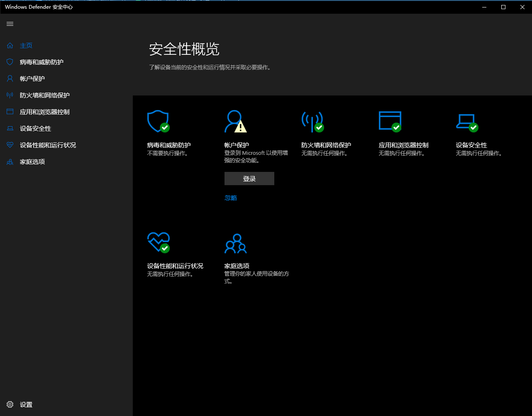Click the 家庭选项 tile title

(x=237, y=266)
